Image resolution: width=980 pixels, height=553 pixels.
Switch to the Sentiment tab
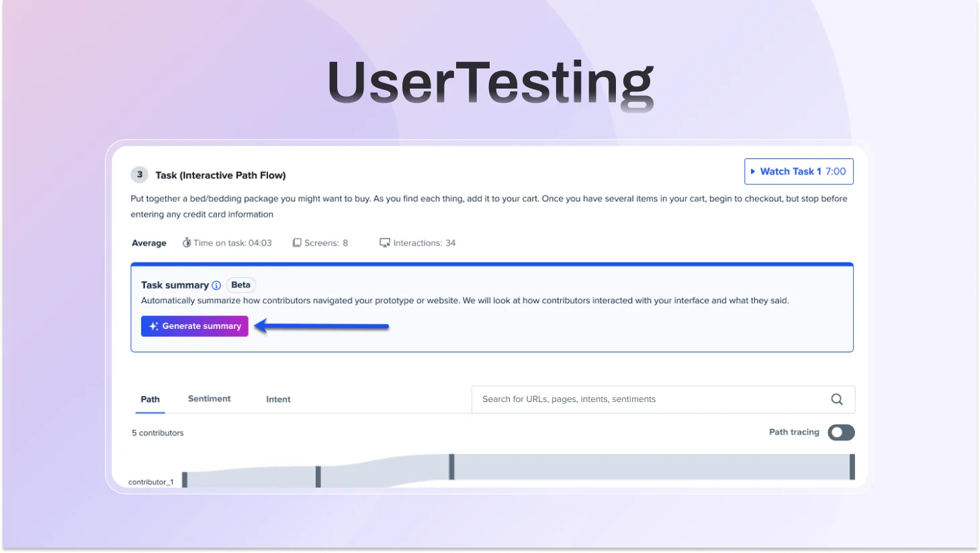[x=209, y=399]
